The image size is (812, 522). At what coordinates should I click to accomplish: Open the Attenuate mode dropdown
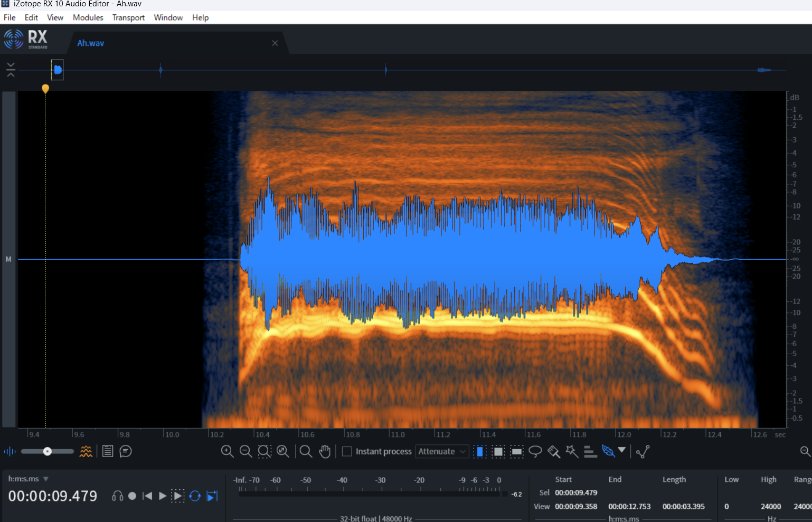tap(442, 451)
